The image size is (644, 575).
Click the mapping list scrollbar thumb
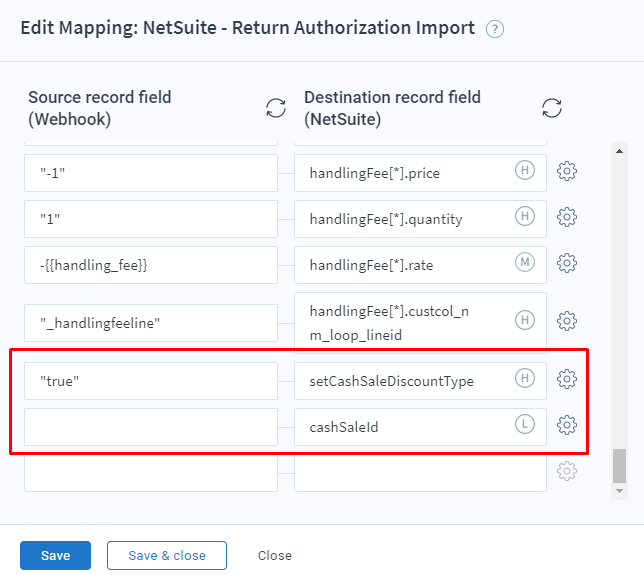click(619, 466)
